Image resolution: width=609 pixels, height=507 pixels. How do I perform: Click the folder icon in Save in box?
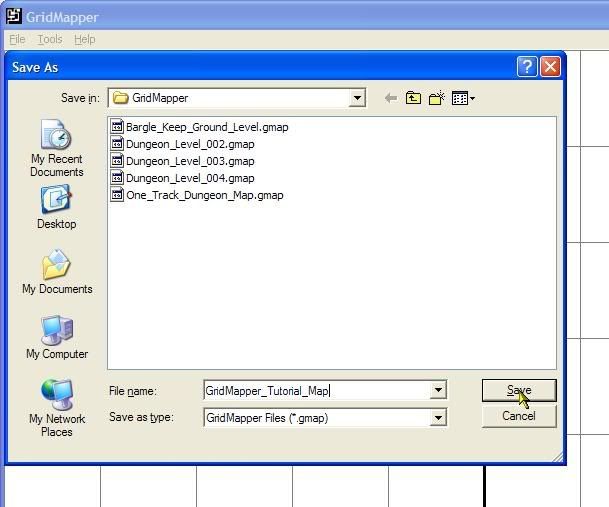tap(120, 98)
